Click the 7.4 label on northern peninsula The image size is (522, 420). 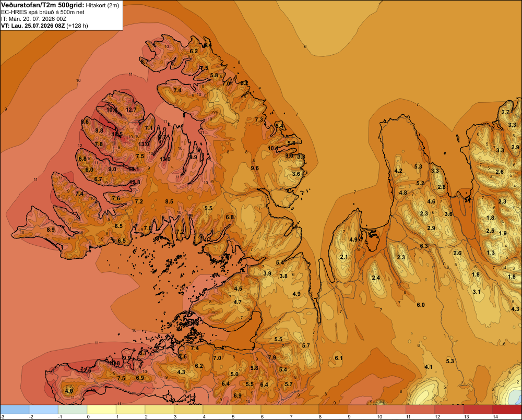(177, 90)
